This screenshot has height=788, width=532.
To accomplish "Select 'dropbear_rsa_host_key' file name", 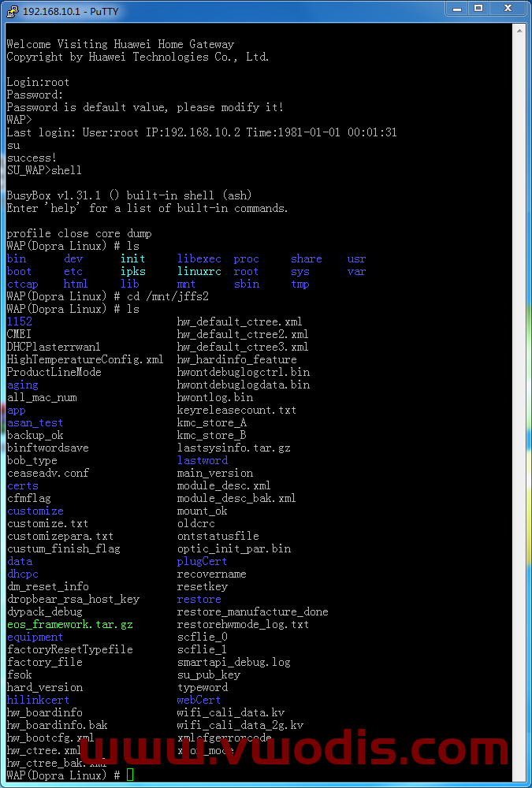I will click(73, 599).
